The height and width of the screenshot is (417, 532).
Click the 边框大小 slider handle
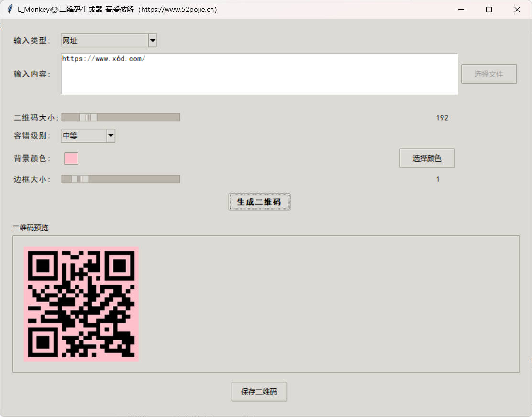pyautogui.click(x=80, y=179)
